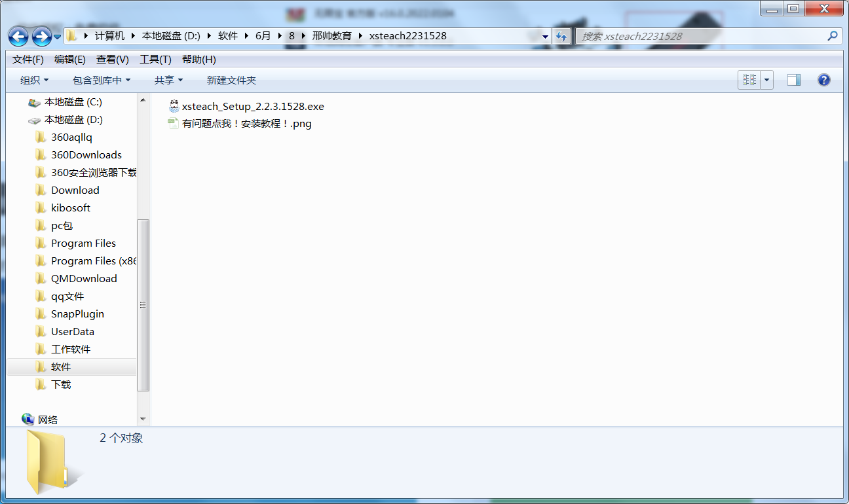Open the 帮助(H) menu
Screen dimensions: 849x504
pos(198,59)
